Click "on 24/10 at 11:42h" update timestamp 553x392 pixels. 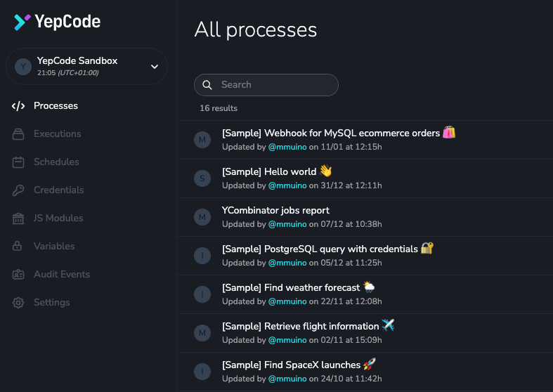point(346,379)
